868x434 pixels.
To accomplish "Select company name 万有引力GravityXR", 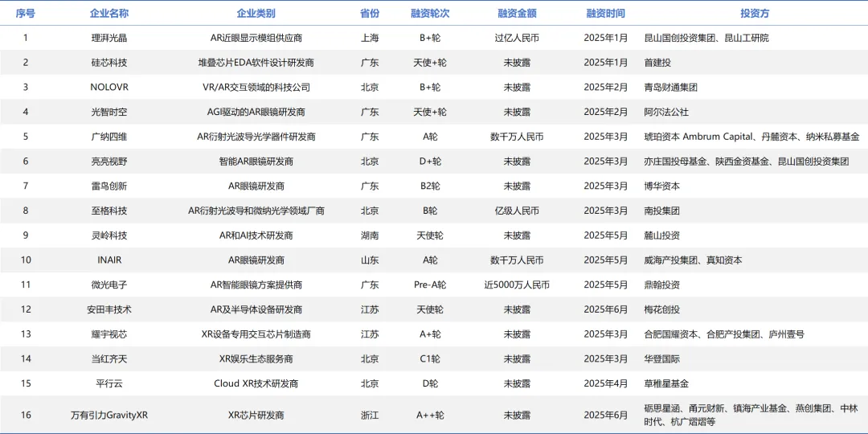I will [x=109, y=416].
